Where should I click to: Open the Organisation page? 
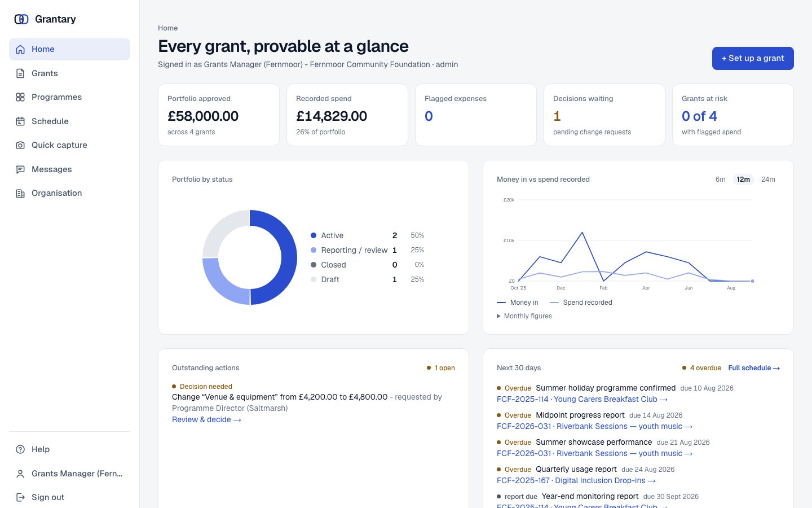pos(69,193)
